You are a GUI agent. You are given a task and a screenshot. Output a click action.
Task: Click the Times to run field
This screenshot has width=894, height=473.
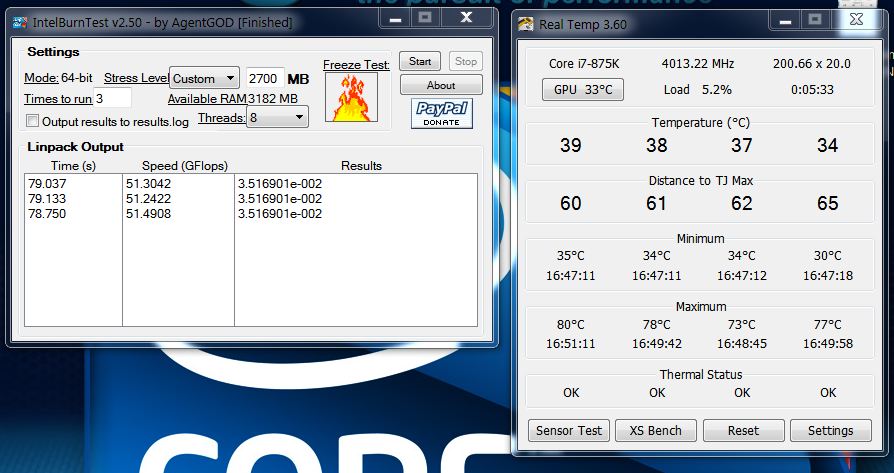click(x=112, y=98)
